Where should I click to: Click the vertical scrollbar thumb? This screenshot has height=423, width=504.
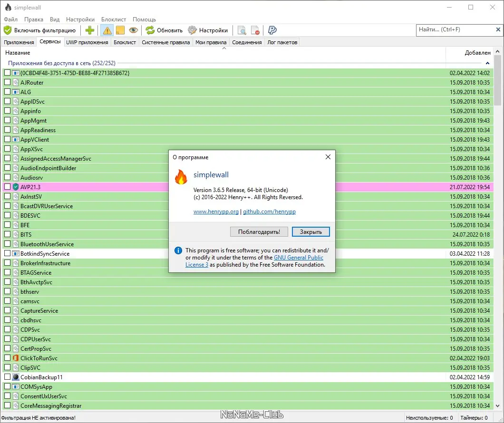497,80
